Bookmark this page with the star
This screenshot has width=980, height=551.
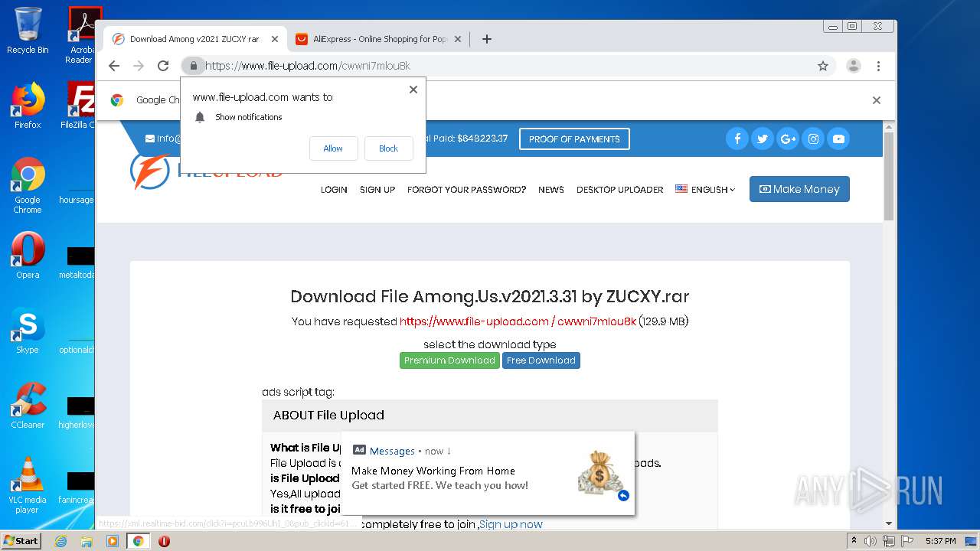point(823,66)
